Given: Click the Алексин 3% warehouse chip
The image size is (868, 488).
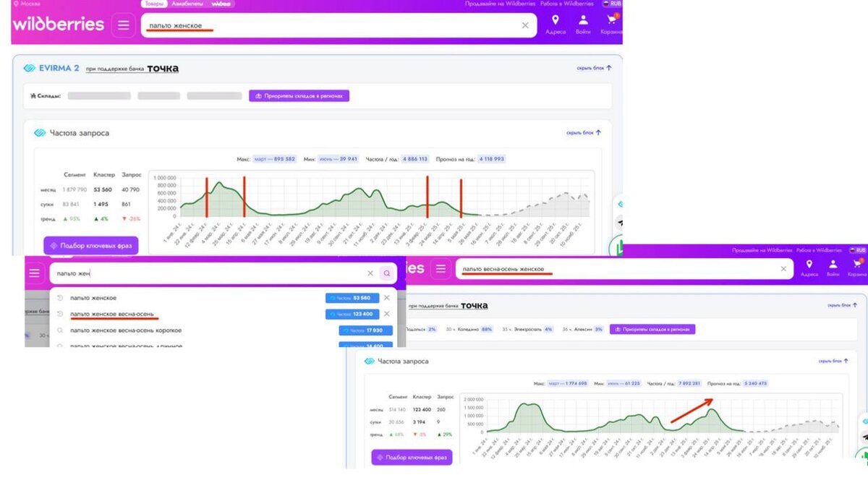Looking at the screenshot, I should pyautogui.click(x=583, y=329).
